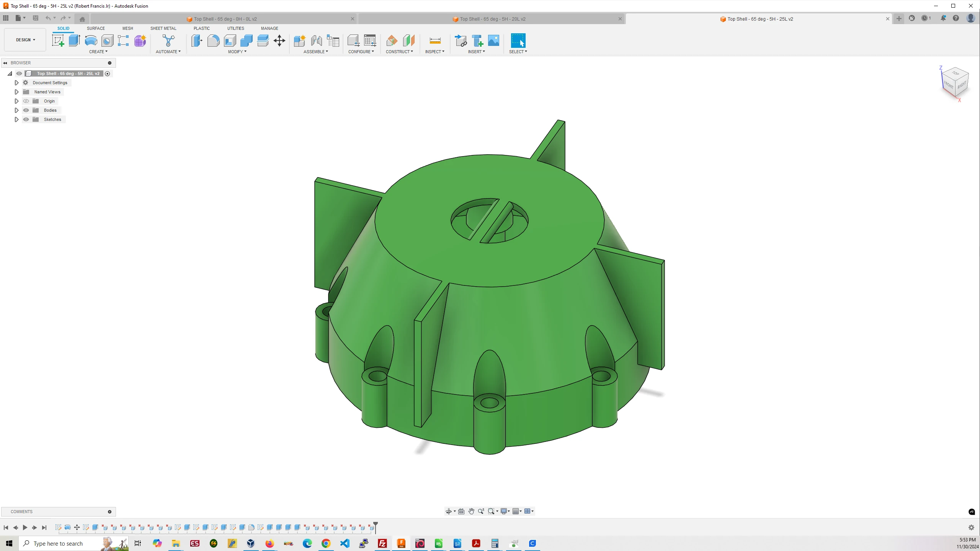This screenshot has width=980, height=551.
Task: Collapse the Browser panel
Action: coord(5,63)
